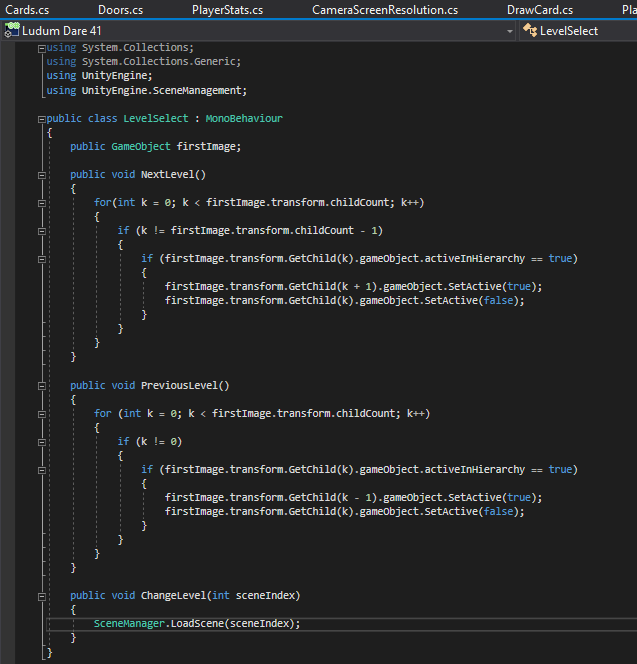Click the dropdown arrow of project selector
The height and width of the screenshot is (664, 637).
point(510,31)
